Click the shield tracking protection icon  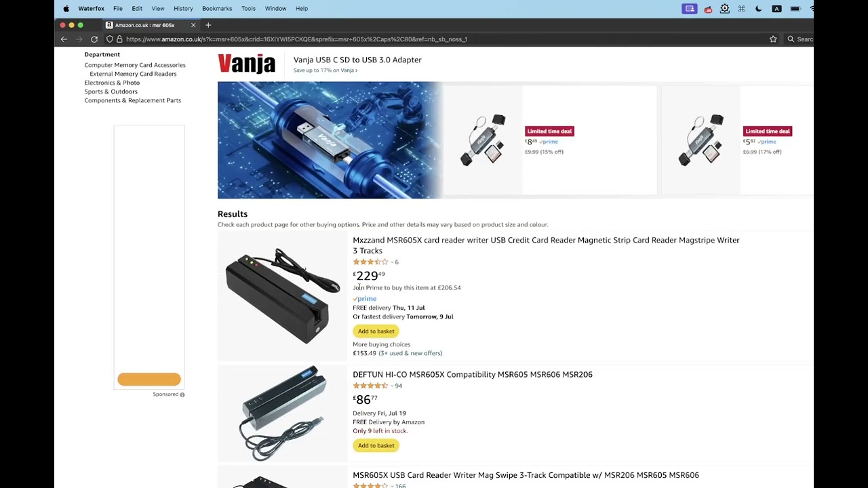click(x=110, y=39)
